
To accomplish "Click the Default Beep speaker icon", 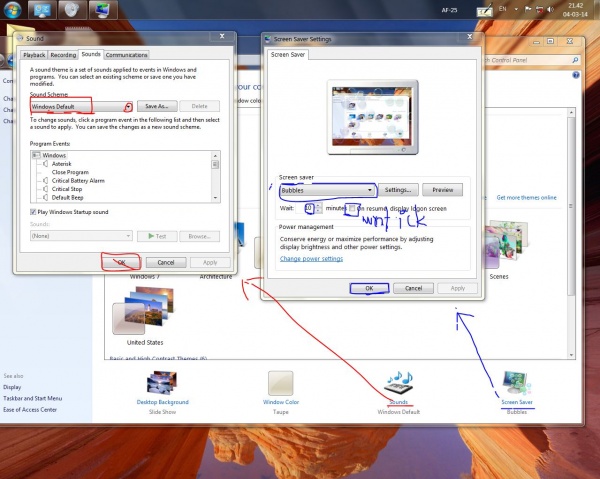I will tap(46, 197).
